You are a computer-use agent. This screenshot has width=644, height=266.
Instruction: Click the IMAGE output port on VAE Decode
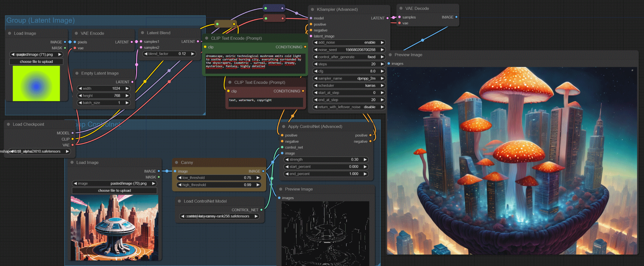(456, 17)
